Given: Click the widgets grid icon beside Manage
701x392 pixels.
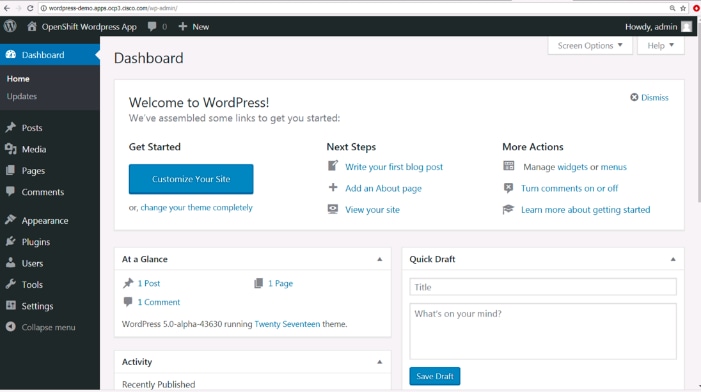Looking at the screenshot, I should (509, 166).
